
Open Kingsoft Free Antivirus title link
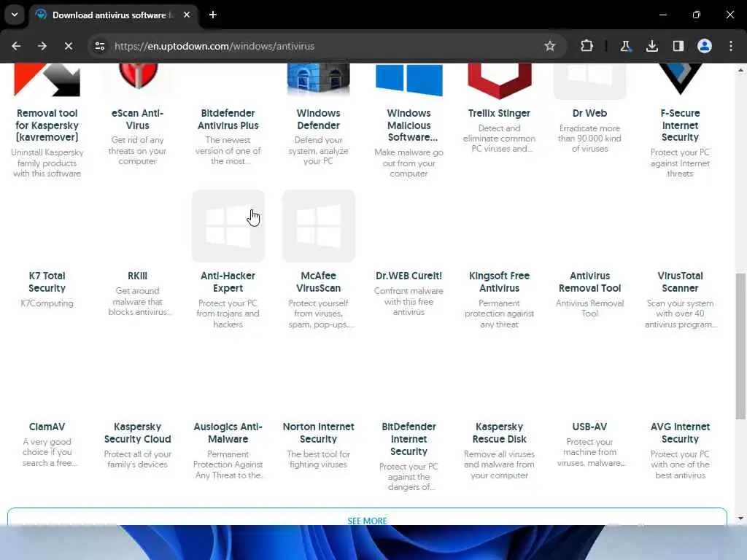pos(499,282)
